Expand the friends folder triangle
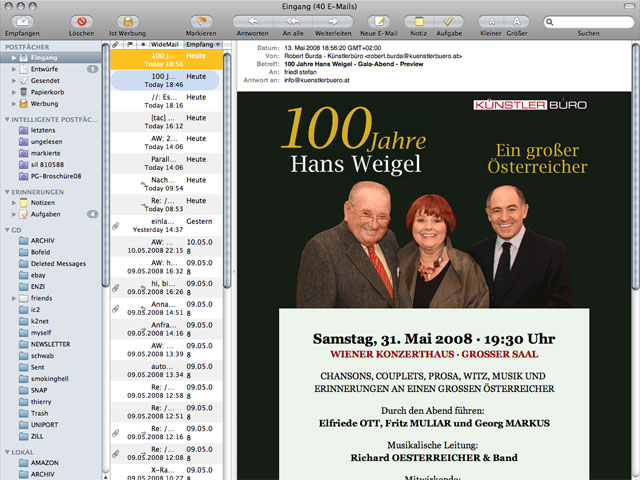640x480 pixels. tap(14, 298)
